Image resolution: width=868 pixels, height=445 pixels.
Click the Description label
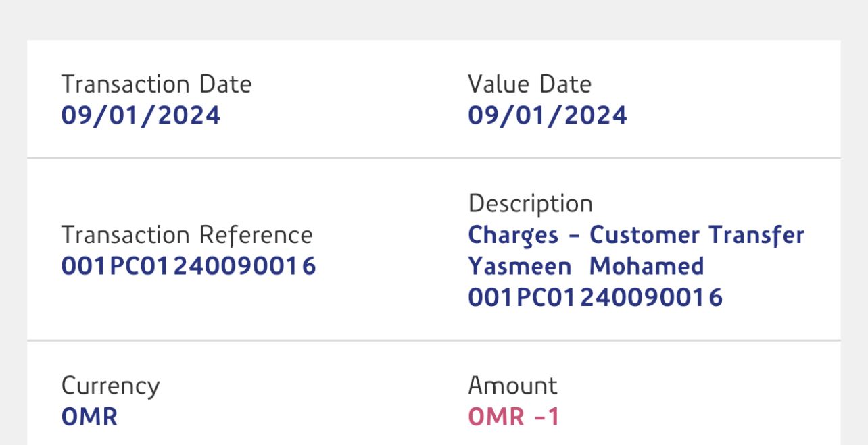pos(530,203)
